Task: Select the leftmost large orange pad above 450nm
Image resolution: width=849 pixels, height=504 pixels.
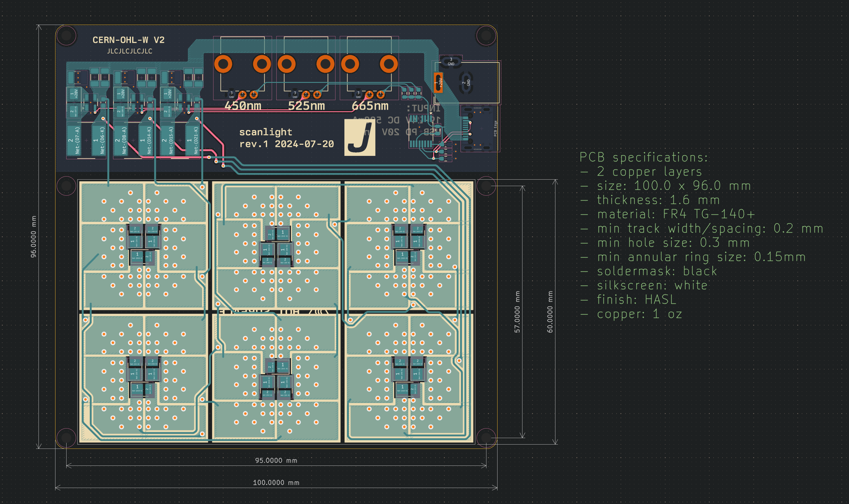Action: [223, 64]
